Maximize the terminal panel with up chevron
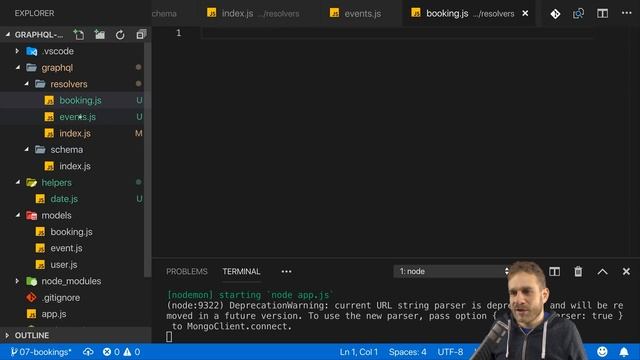The image size is (640, 360). (602, 271)
